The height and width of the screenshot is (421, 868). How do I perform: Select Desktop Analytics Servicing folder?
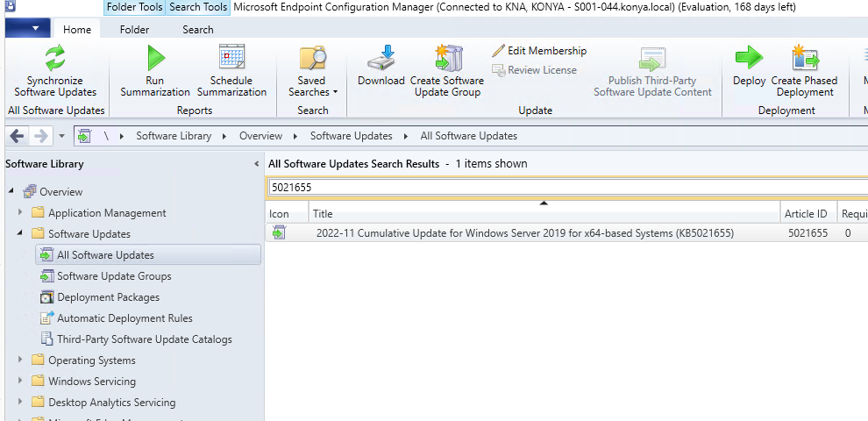(x=112, y=403)
